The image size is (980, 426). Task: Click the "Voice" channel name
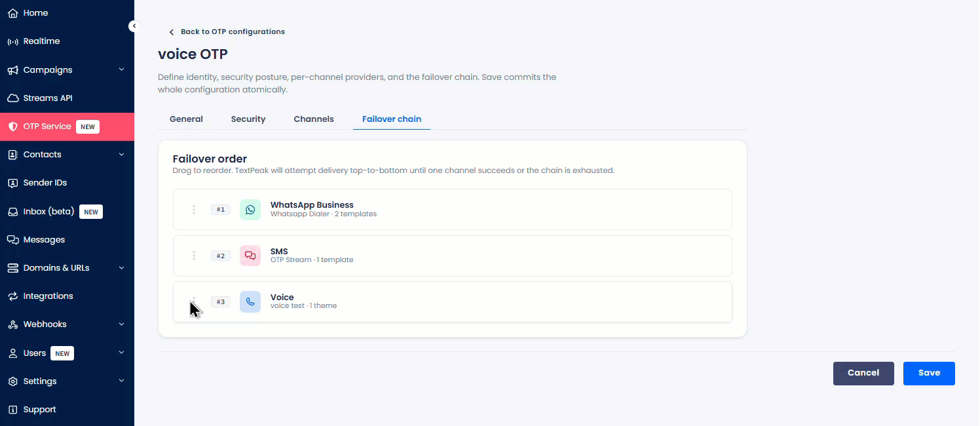[282, 298]
